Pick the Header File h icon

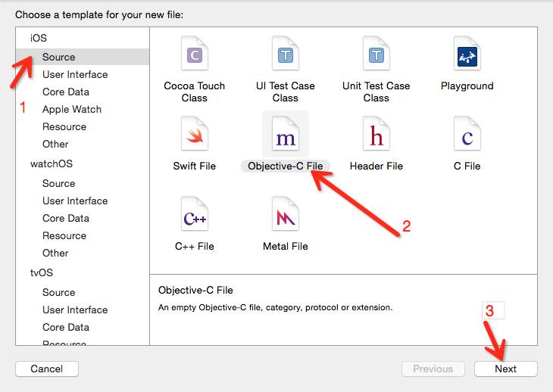(376, 134)
